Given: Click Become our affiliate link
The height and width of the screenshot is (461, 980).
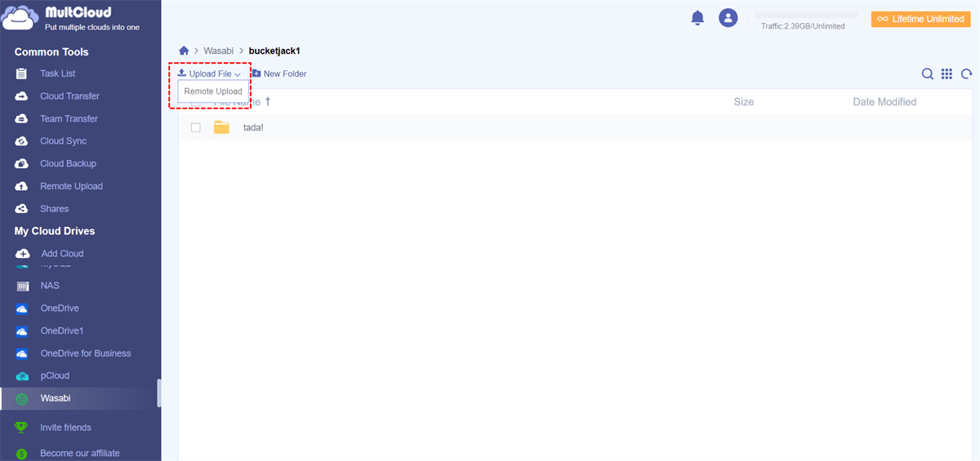Looking at the screenshot, I should point(80,454).
